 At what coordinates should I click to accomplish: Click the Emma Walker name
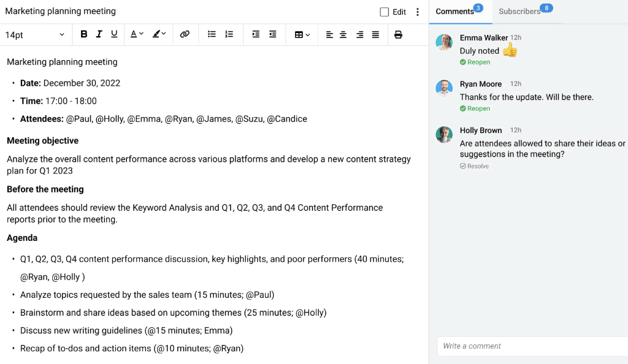pos(484,37)
